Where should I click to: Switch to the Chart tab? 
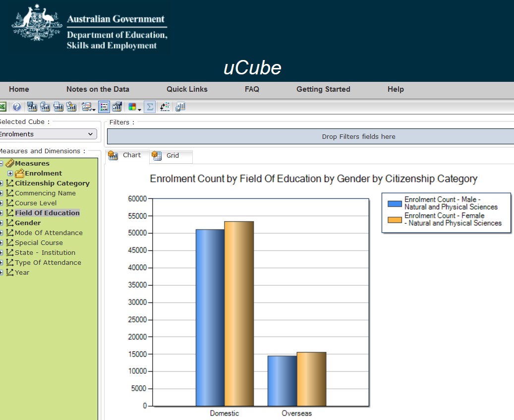(x=127, y=155)
